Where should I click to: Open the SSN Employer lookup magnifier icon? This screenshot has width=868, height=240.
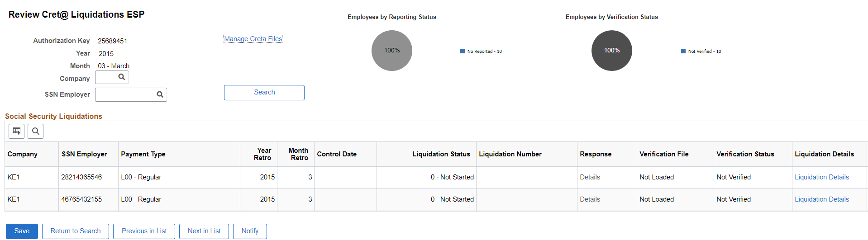(160, 94)
